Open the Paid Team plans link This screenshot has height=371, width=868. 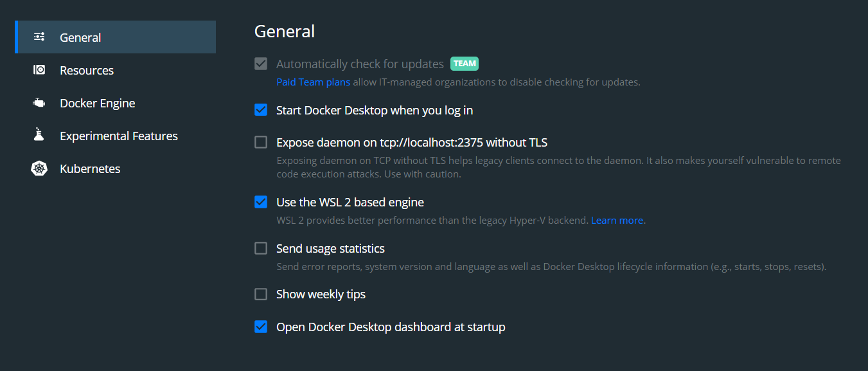point(313,82)
